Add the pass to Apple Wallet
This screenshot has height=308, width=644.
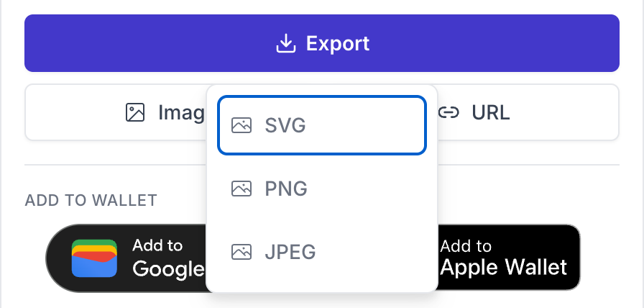pyautogui.click(x=509, y=257)
